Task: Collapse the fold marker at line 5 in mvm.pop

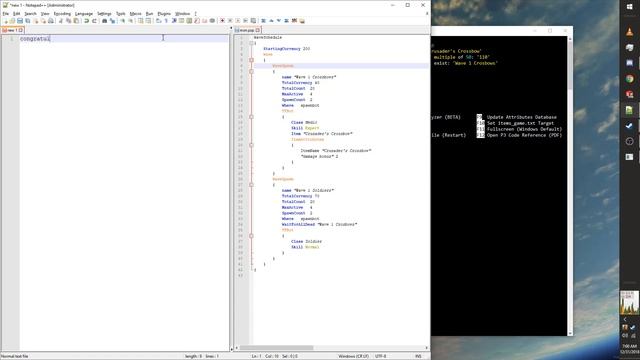Action: (x=251, y=60)
